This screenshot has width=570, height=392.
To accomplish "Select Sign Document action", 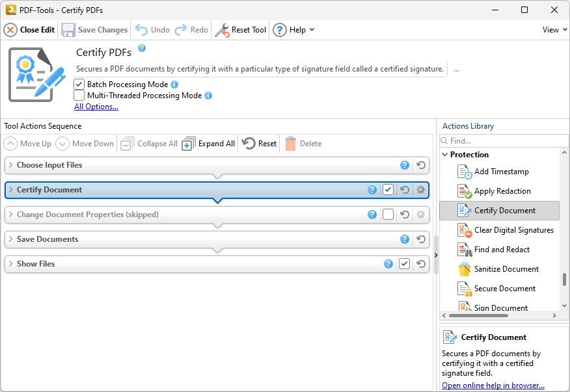I will coord(500,306).
